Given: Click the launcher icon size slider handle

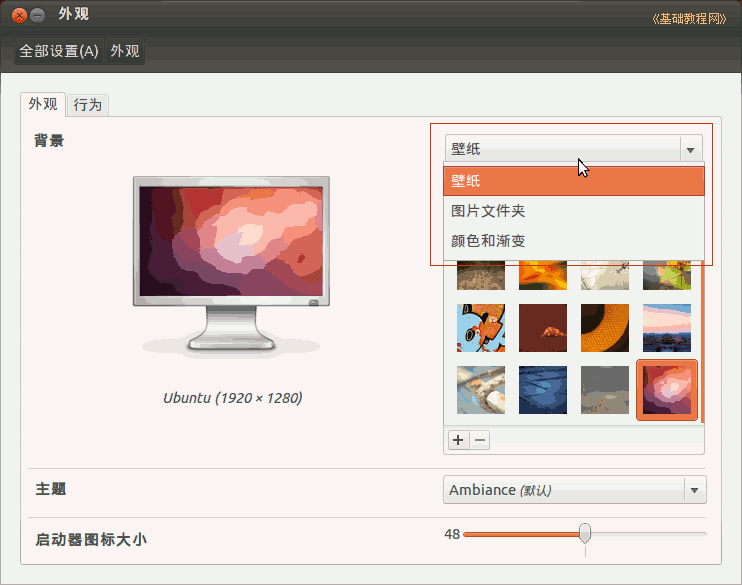Looking at the screenshot, I should [x=585, y=533].
